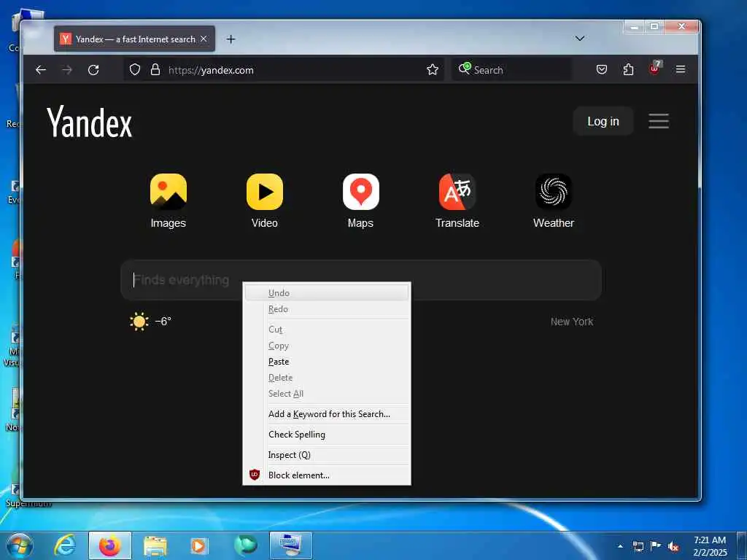Open the Pocket save icon
This screenshot has height=560, width=747.
[602, 69]
